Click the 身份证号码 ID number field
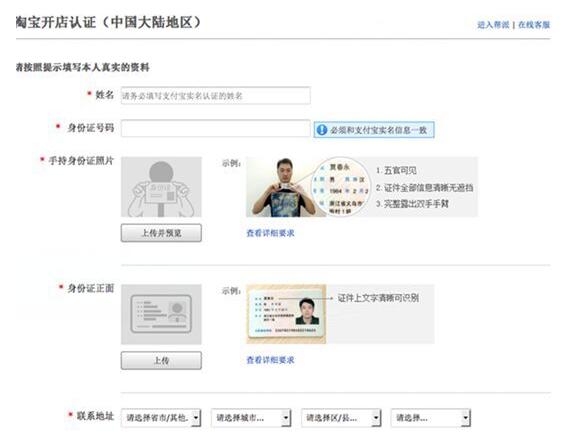The width and height of the screenshot is (574, 434). (216, 128)
